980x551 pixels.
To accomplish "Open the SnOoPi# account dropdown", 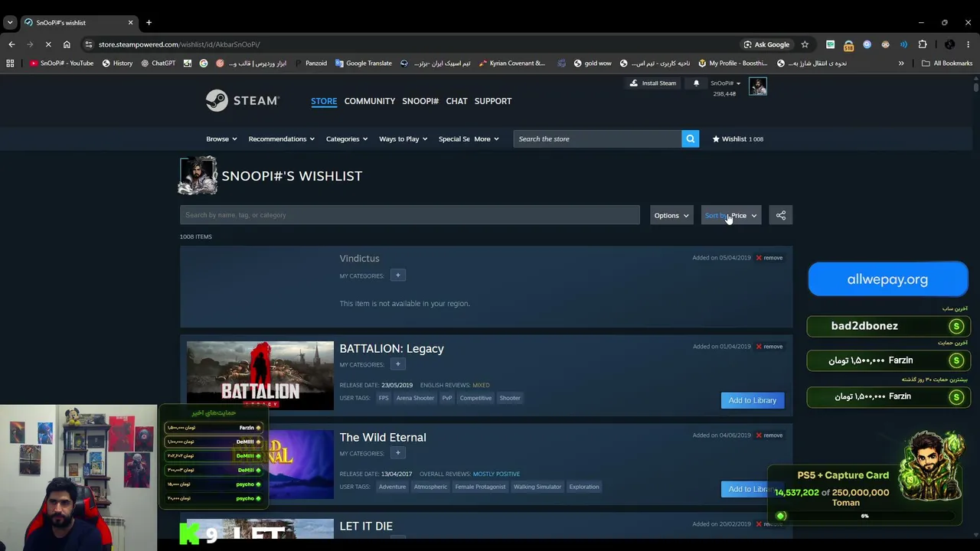I will 725,83.
